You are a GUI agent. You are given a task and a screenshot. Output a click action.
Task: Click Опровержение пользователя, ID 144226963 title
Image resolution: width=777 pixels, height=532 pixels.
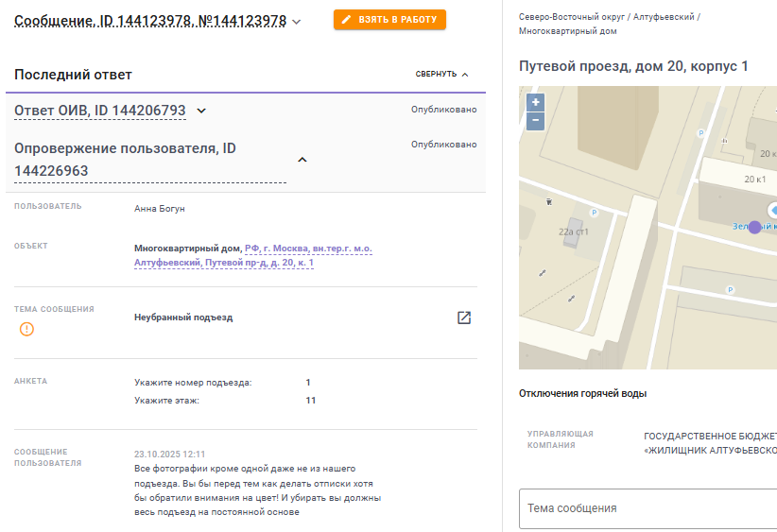tap(125, 160)
